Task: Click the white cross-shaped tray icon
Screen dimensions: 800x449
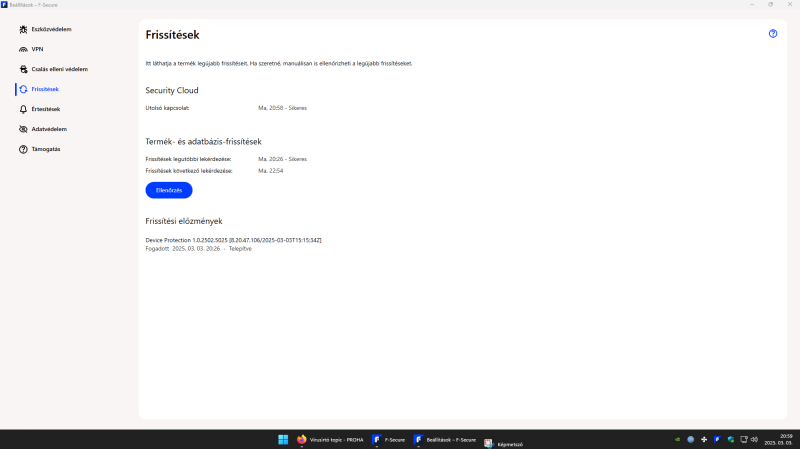Action: coord(704,439)
